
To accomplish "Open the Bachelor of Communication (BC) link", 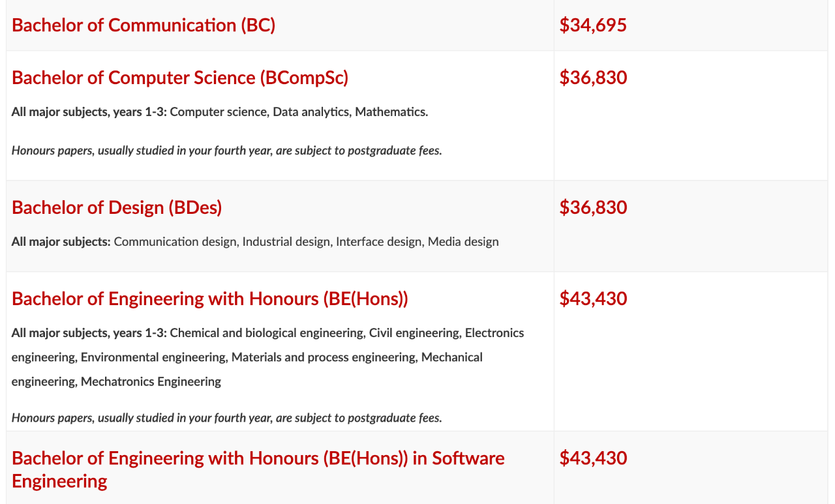I will pyautogui.click(x=144, y=25).
